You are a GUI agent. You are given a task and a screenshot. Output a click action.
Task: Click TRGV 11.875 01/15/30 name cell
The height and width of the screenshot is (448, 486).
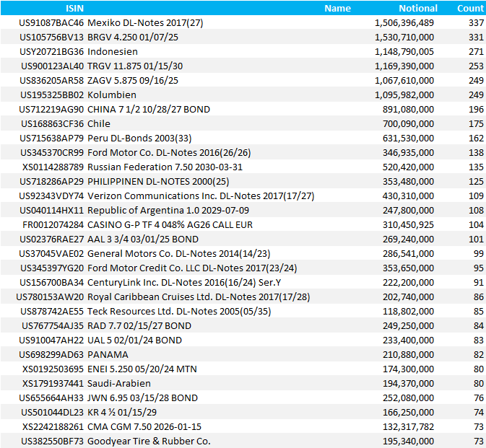coord(135,66)
